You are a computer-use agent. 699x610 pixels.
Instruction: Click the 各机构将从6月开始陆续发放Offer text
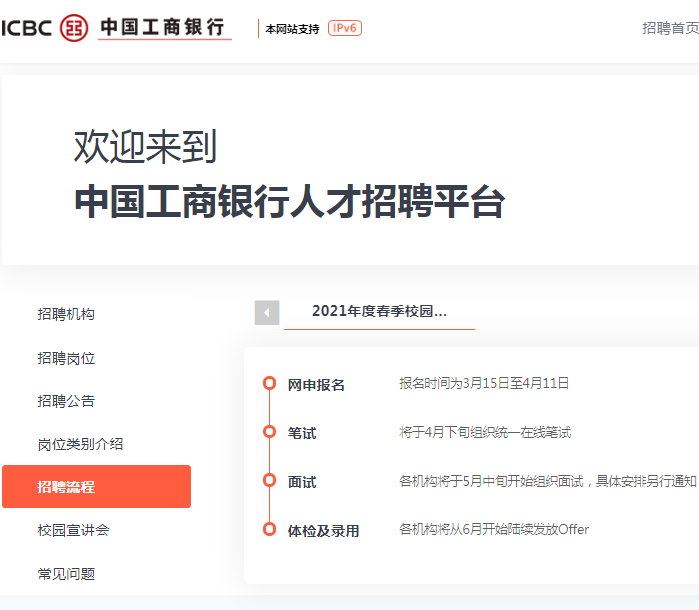tap(494, 529)
